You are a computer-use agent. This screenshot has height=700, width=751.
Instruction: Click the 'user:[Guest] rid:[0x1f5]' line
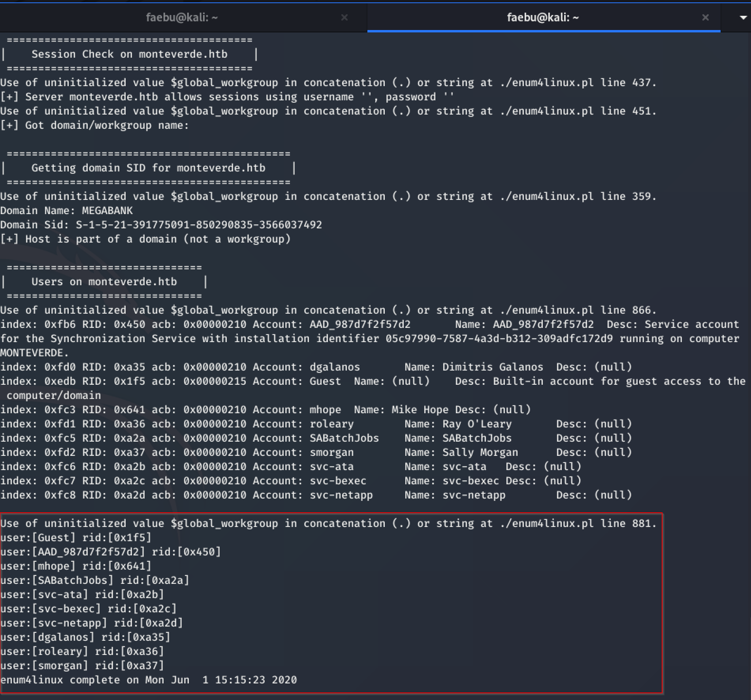tap(76, 538)
